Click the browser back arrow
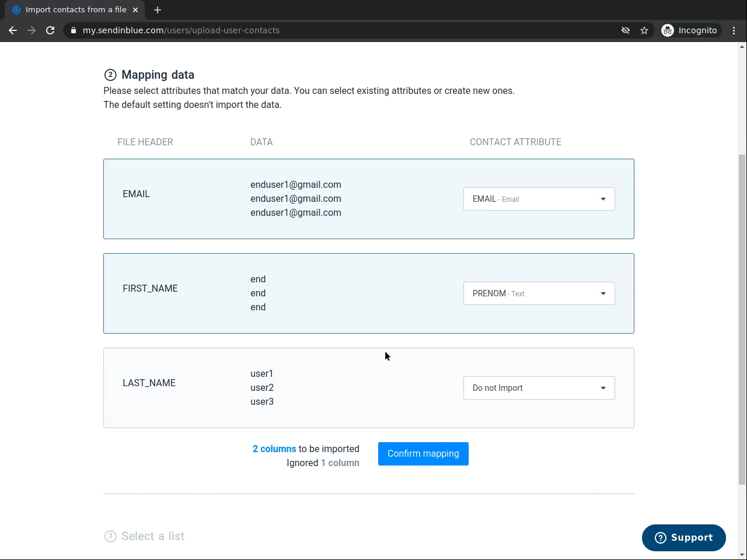Viewport: 747px width, 560px height. [13, 30]
